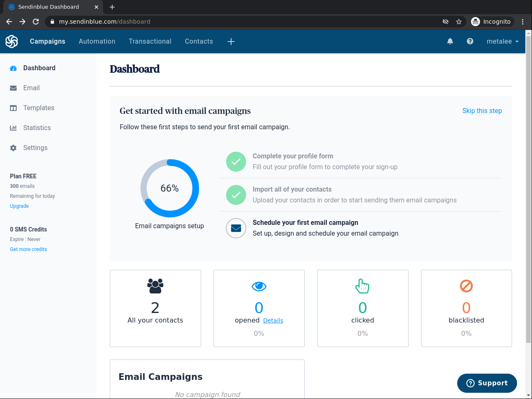Select Dashboard in the sidebar
This screenshot has width=532, height=399.
[39, 68]
